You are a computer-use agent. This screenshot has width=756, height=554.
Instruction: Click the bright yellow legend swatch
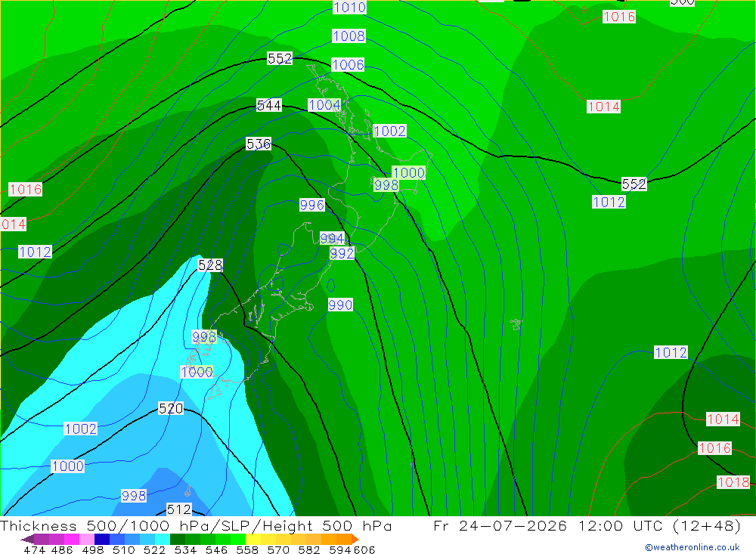(253, 539)
